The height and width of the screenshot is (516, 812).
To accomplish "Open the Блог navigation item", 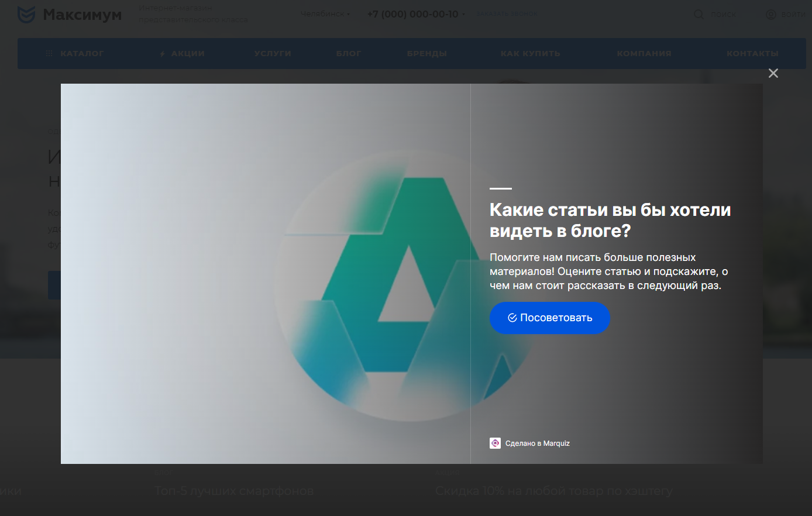I will 349,53.
